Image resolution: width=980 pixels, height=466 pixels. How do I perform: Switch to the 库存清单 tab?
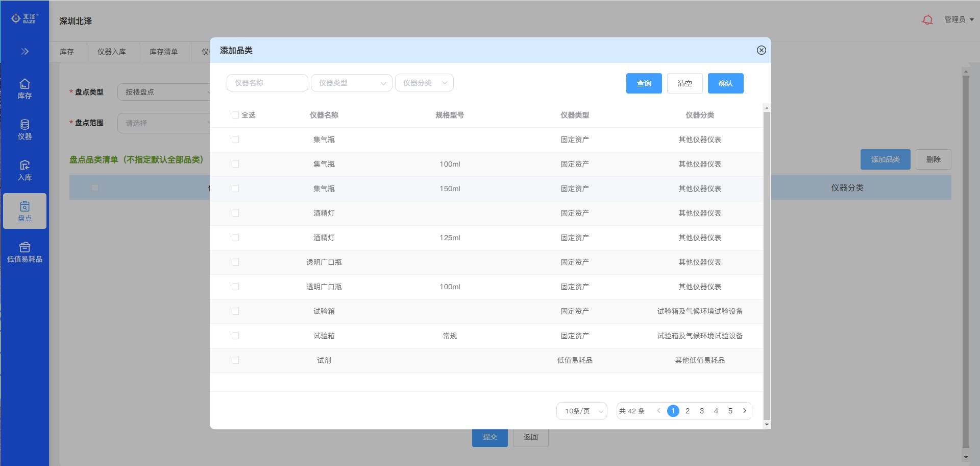163,52
